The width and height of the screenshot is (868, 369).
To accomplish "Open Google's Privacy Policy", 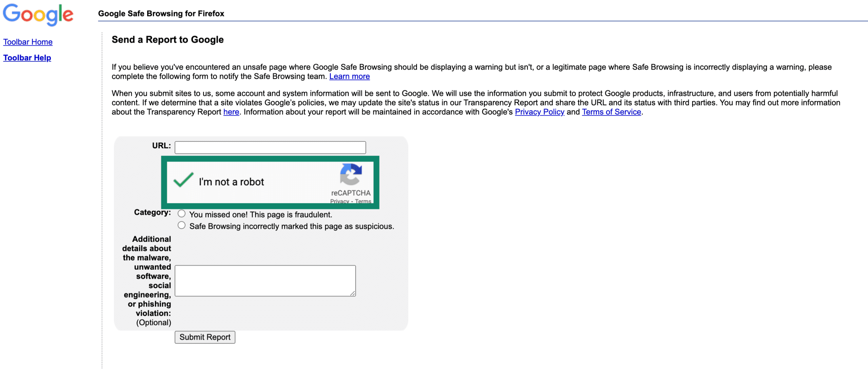I will coord(540,112).
